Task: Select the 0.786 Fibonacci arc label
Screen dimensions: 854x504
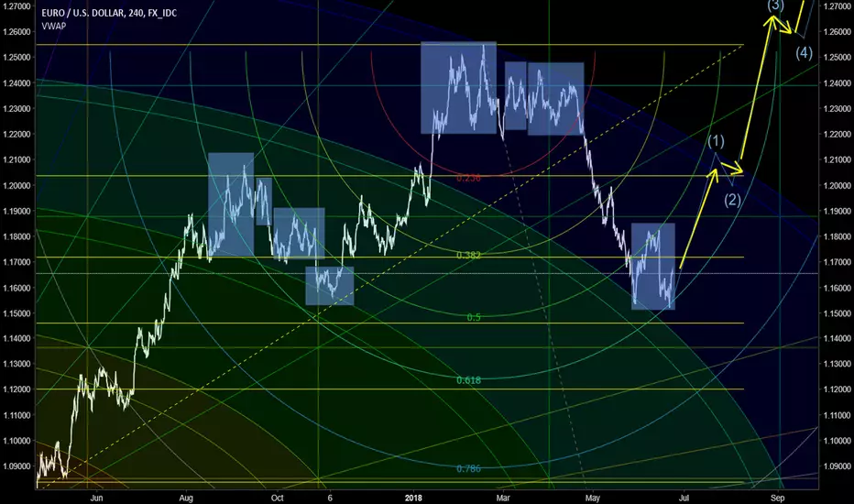Action: (x=468, y=468)
